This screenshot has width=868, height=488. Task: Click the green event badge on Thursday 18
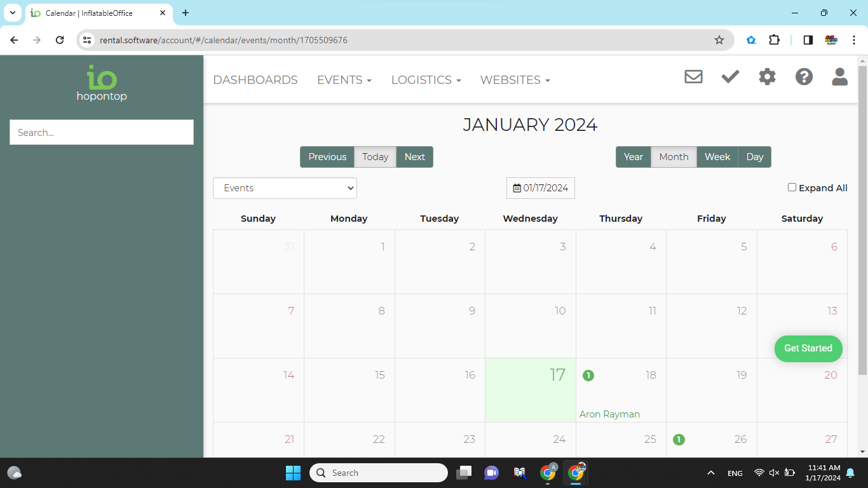coord(588,376)
